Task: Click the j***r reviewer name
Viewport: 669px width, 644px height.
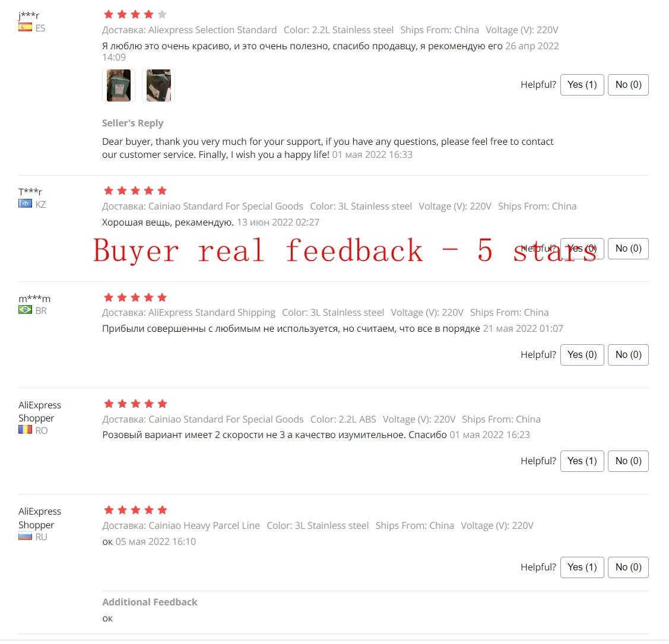Action: (x=28, y=15)
